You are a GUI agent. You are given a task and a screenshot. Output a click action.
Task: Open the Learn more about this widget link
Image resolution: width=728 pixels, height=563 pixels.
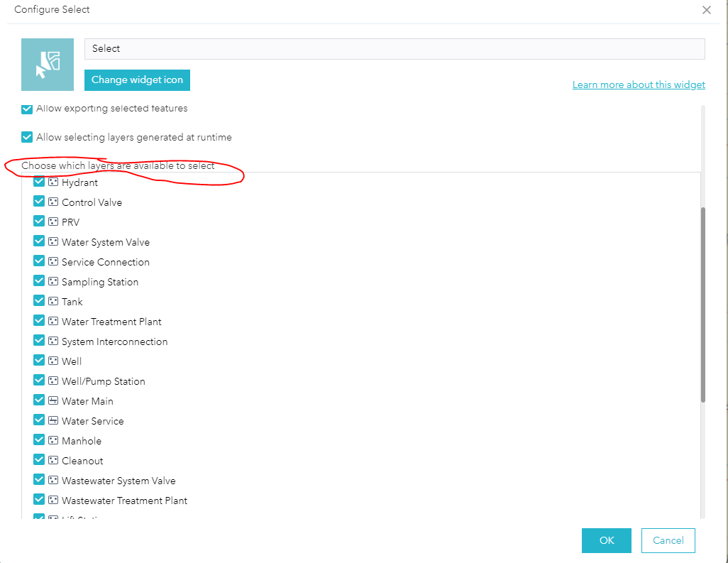click(638, 84)
